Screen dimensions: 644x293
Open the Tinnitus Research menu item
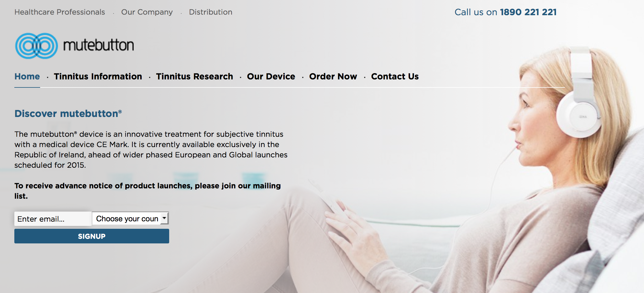(194, 76)
